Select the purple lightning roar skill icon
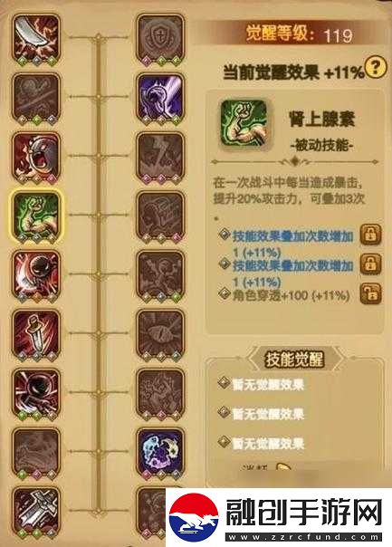392x547 pixels. pyautogui.click(x=160, y=98)
